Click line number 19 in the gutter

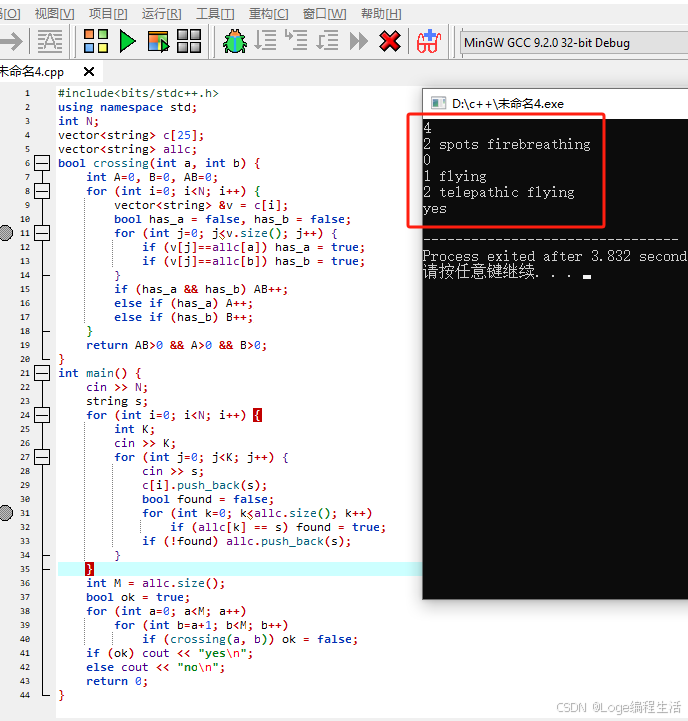(25, 345)
